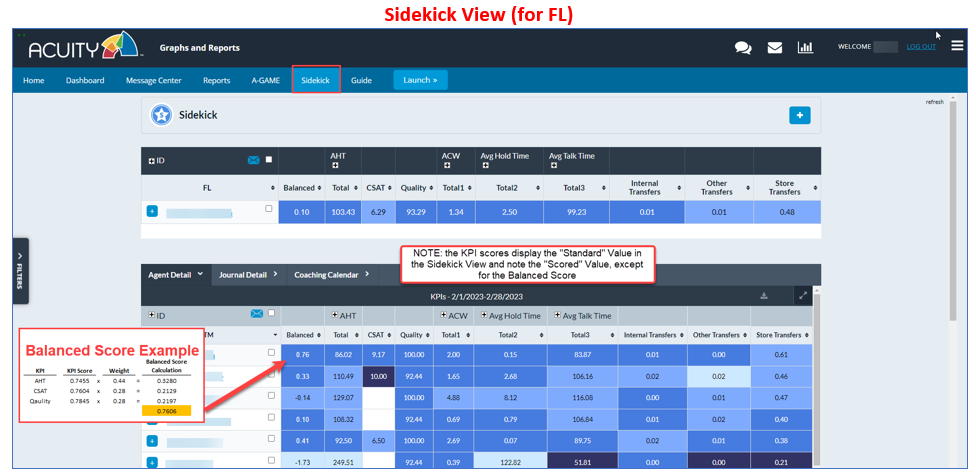Expand the FL summary row with plus button
The image size is (976, 475).
(152, 211)
